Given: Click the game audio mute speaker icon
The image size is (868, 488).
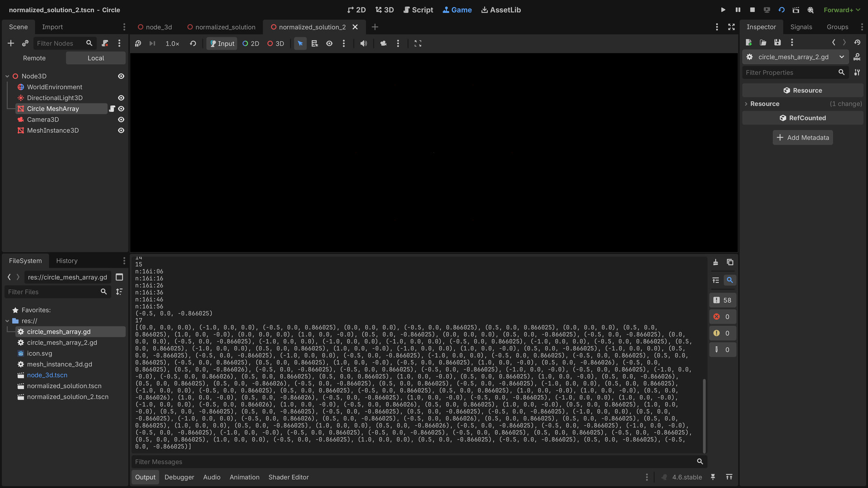Looking at the screenshot, I should [363, 43].
